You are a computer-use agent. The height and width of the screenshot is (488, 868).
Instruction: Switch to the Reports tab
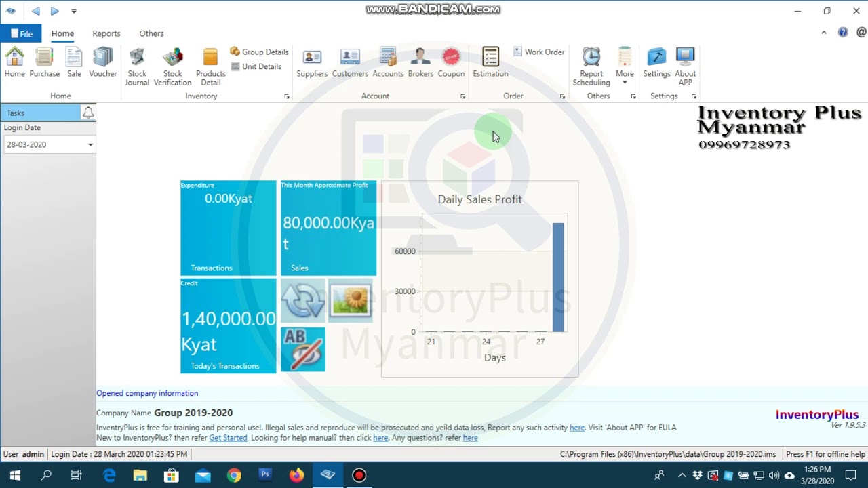[106, 33]
